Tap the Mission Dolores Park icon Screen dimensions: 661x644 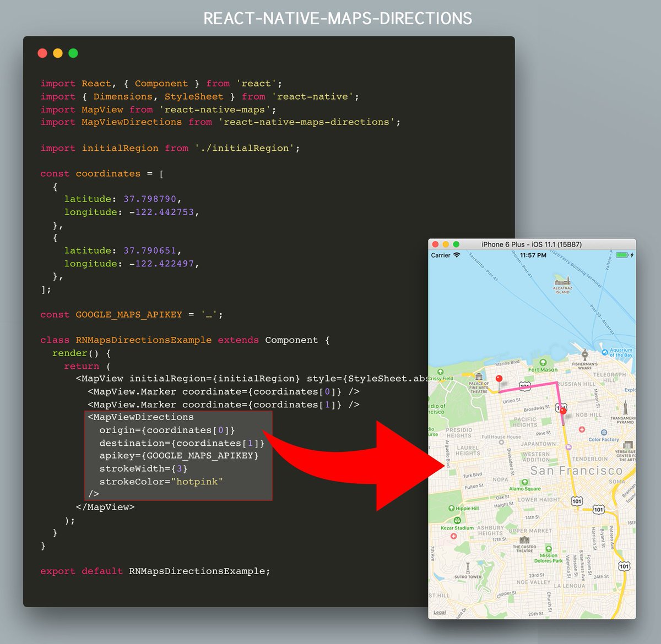[x=548, y=549]
